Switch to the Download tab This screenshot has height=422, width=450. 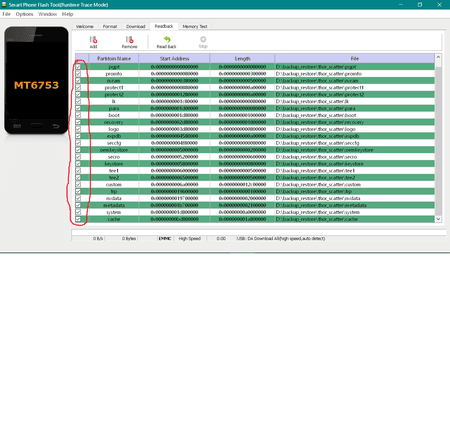coord(136,26)
